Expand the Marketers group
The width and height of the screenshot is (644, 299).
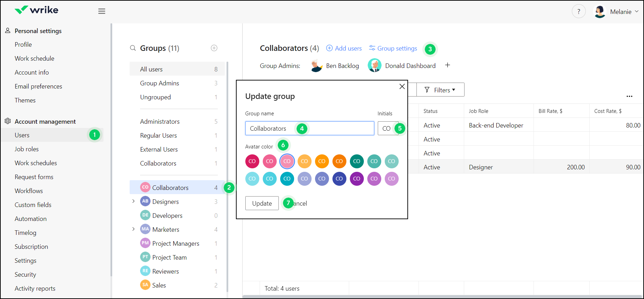coord(133,229)
